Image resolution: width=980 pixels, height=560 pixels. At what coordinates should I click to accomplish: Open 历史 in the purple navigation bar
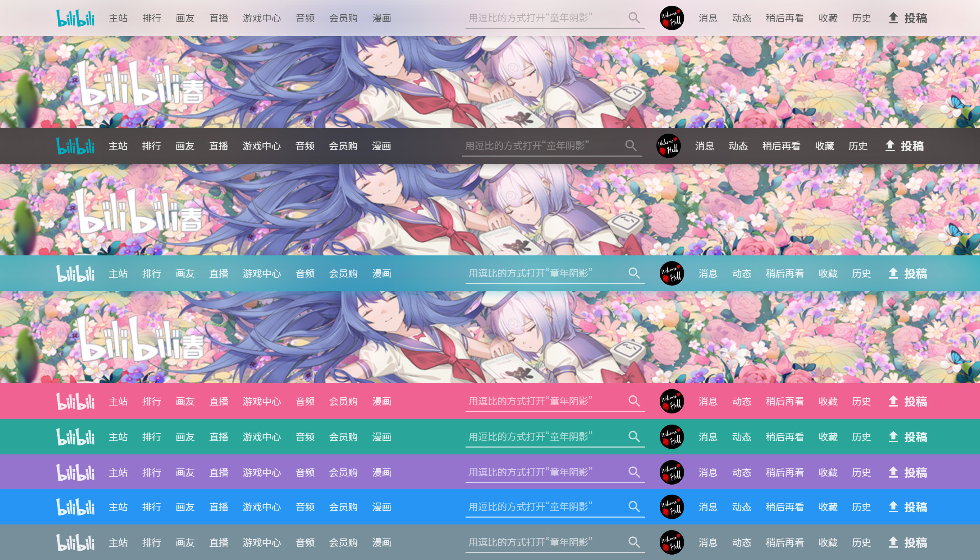(x=861, y=473)
